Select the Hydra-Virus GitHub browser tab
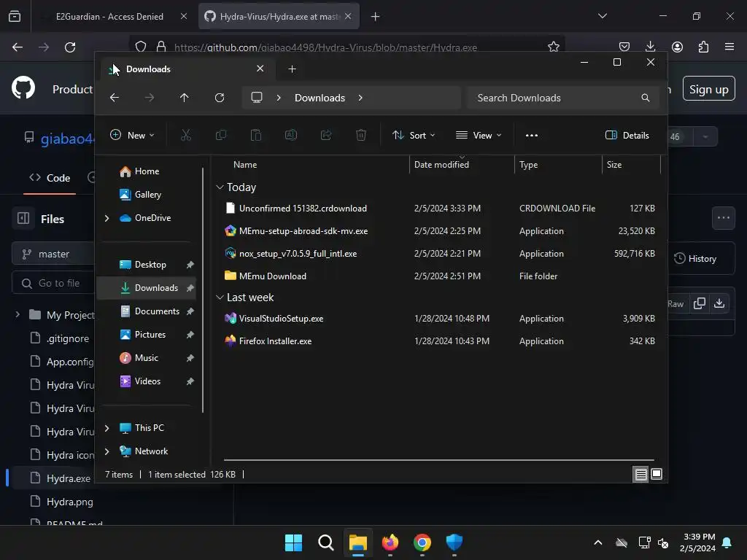The height and width of the screenshot is (560, 747). (279, 16)
